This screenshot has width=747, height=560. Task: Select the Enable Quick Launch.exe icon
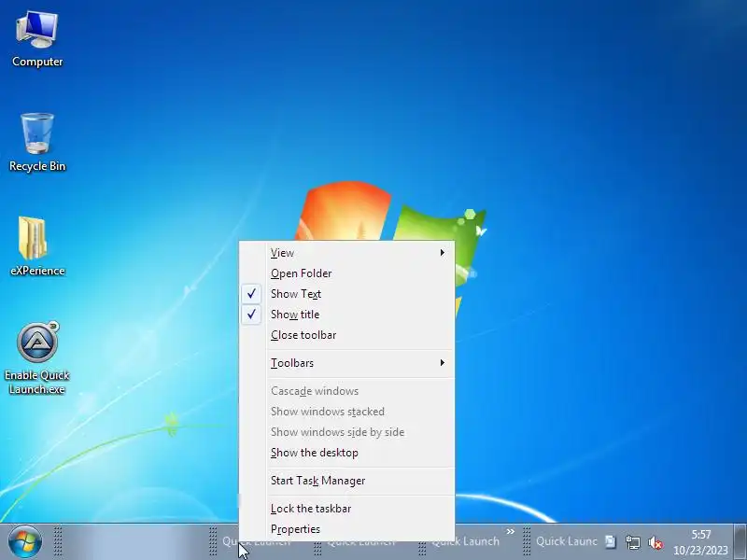point(37,358)
